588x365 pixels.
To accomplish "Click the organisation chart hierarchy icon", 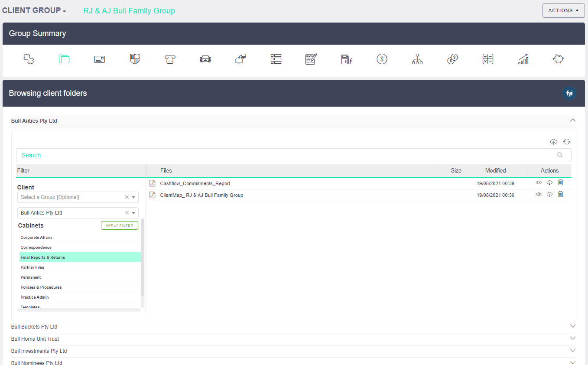I will 417,59.
